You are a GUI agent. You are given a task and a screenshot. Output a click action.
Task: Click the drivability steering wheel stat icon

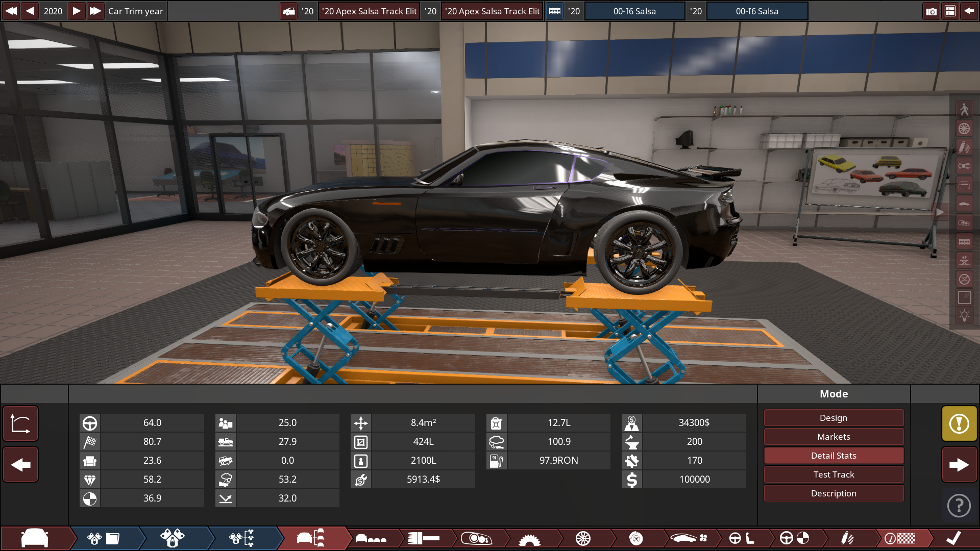(90, 423)
